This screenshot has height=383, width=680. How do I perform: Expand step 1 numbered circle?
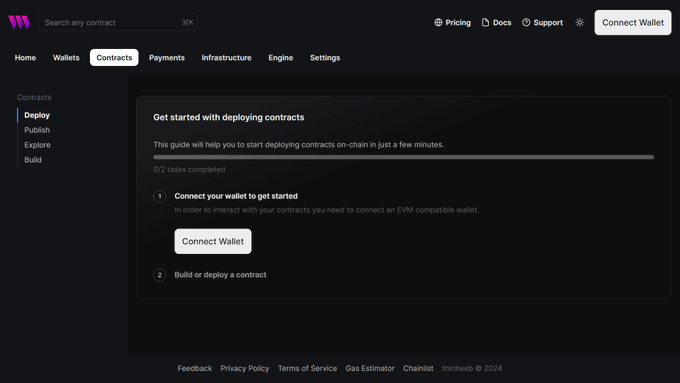click(x=160, y=196)
